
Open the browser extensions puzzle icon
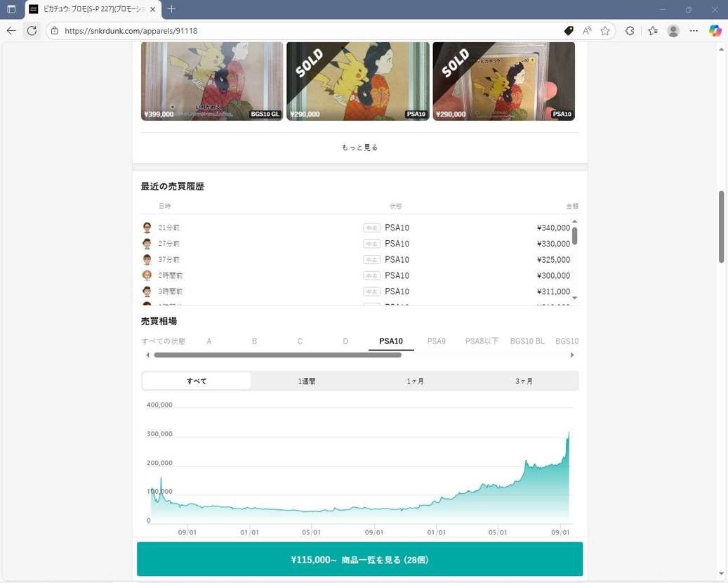pyautogui.click(x=630, y=31)
